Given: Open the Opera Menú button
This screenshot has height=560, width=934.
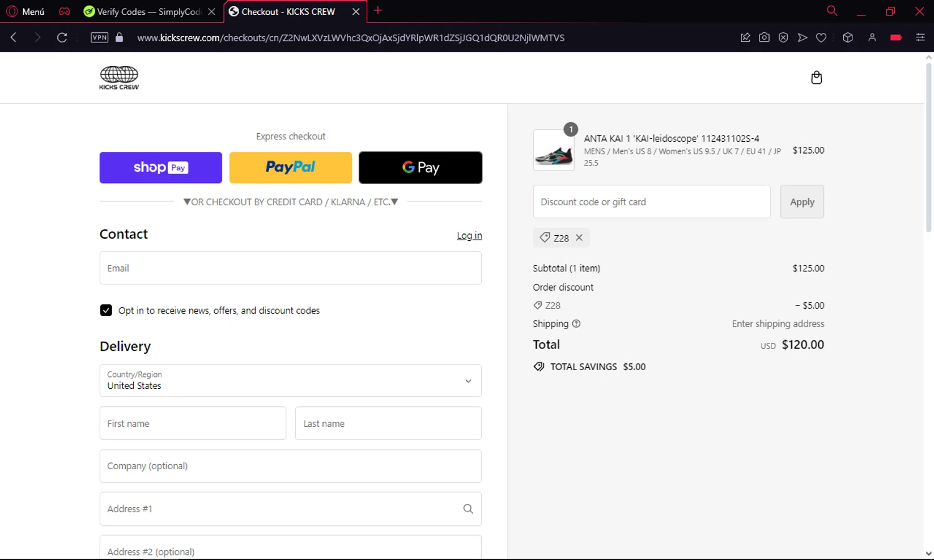Looking at the screenshot, I should (x=26, y=11).
